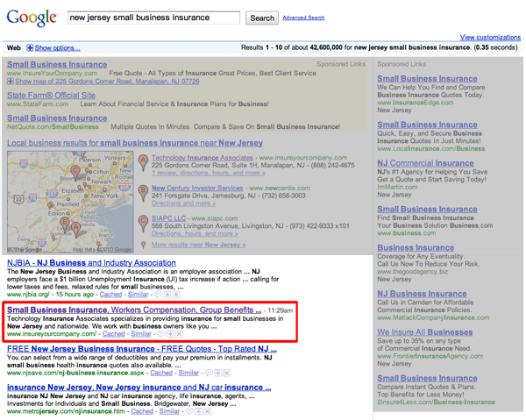
Task: Expand the plus icon next to Show options
Action: pos(30,48)
